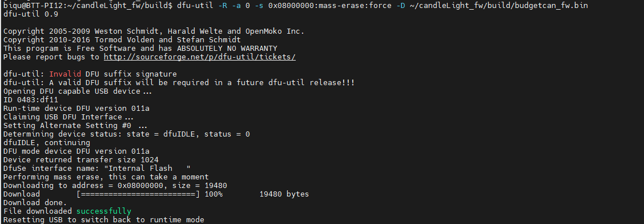This screenshot has width=644, height=224.
Task: Click the 'Resetting USB to switch back' line
Action: (x=103, y=220)
